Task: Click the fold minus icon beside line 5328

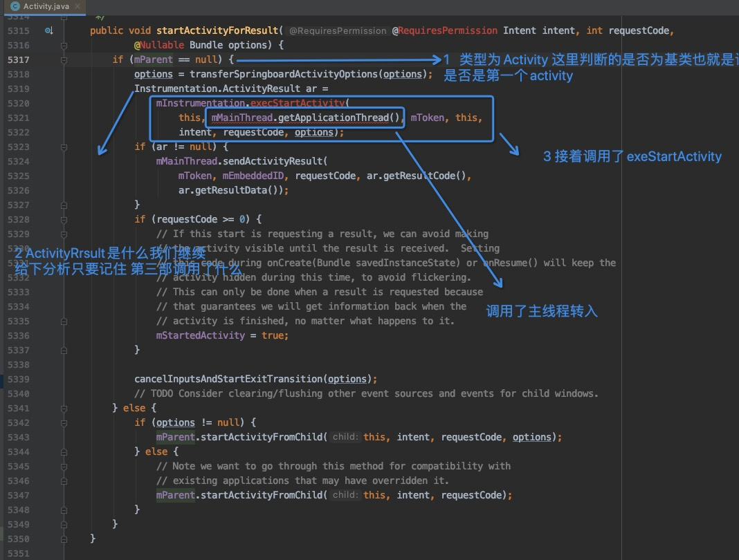Action: (64, 219)
